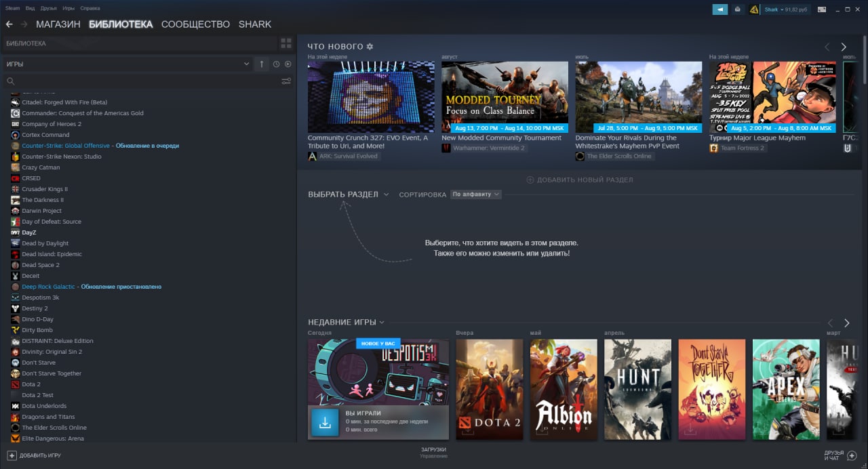The image size is (868, 469).
Task: Select Elite Dangerous: Arena in the list
Action: [53, 439]
